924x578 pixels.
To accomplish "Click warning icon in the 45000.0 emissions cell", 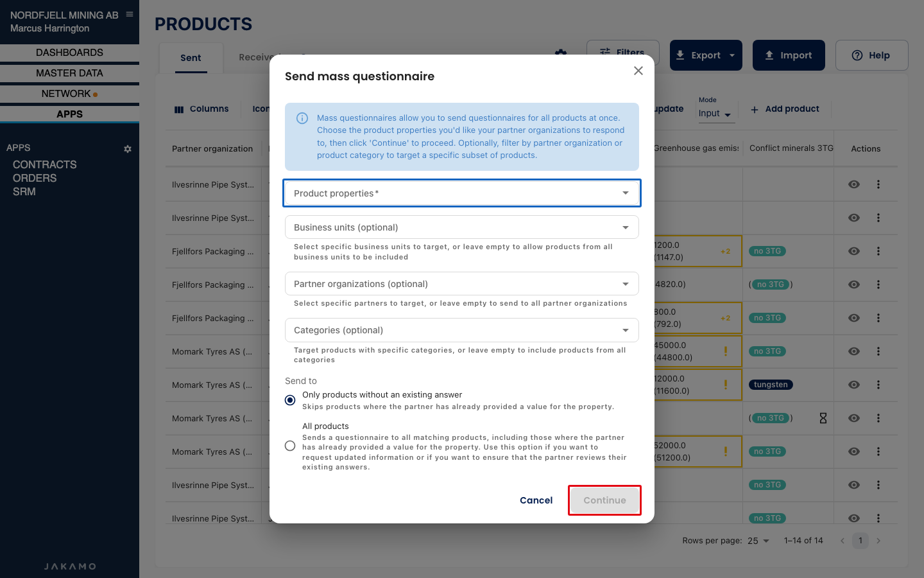I will [726, 351].
